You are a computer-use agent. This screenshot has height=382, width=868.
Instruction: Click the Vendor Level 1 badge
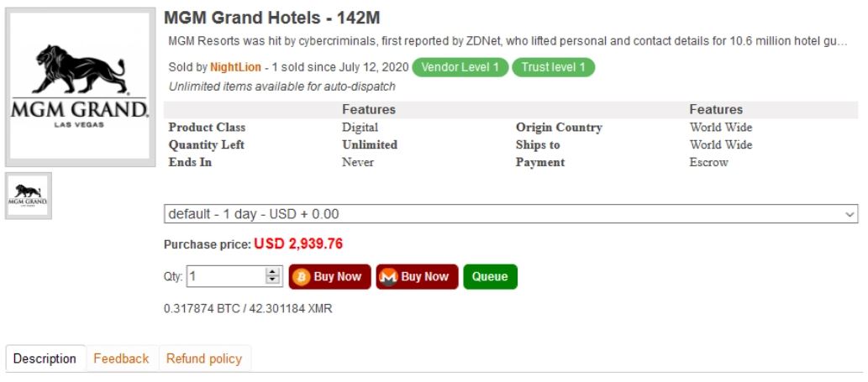coord(460,67)
